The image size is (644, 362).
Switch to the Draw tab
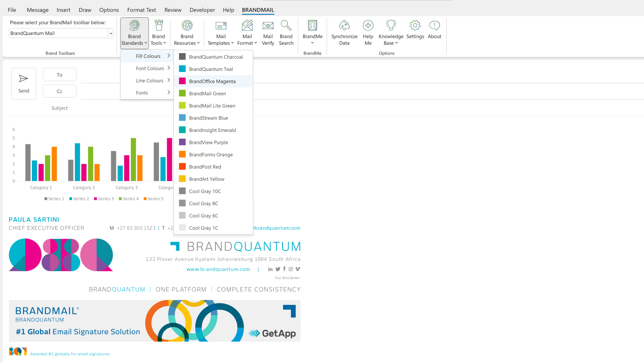[85, 10]
